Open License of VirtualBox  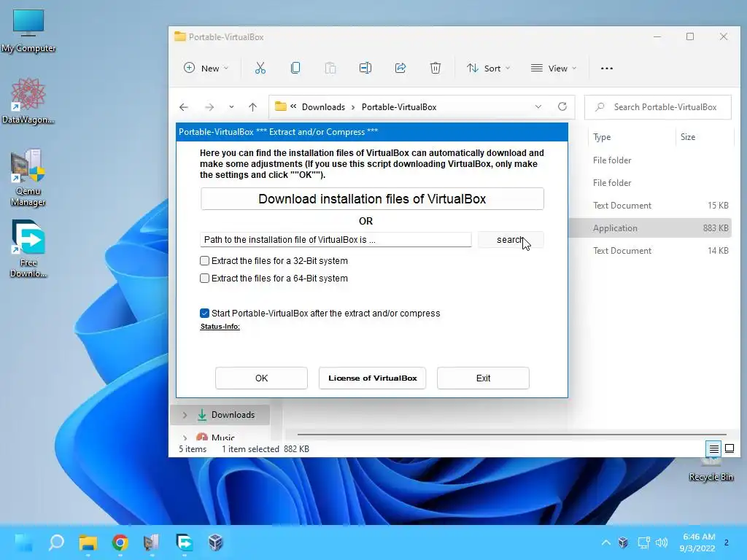pyautogui.click(x=372, y=378)
